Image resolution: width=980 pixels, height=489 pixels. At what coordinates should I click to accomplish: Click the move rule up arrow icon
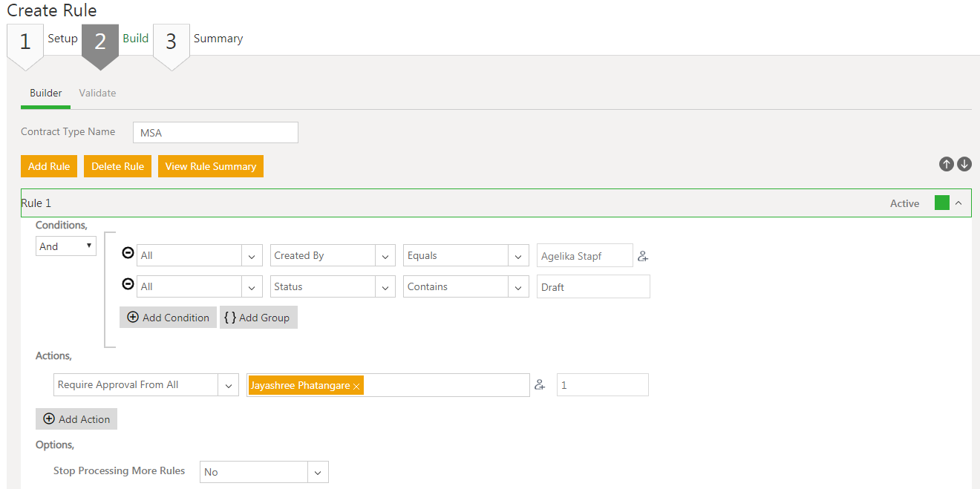pyautogui.click(x=946, y=165)
